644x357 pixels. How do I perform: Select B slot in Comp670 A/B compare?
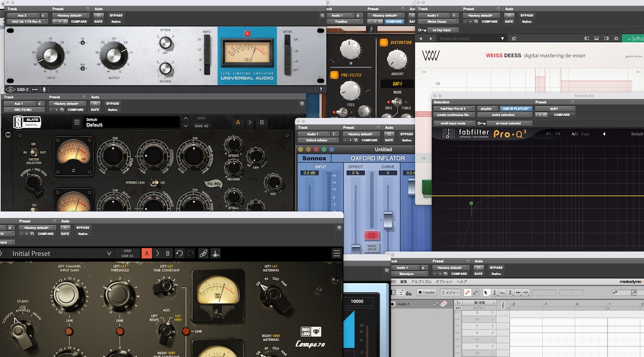[168, 253]
